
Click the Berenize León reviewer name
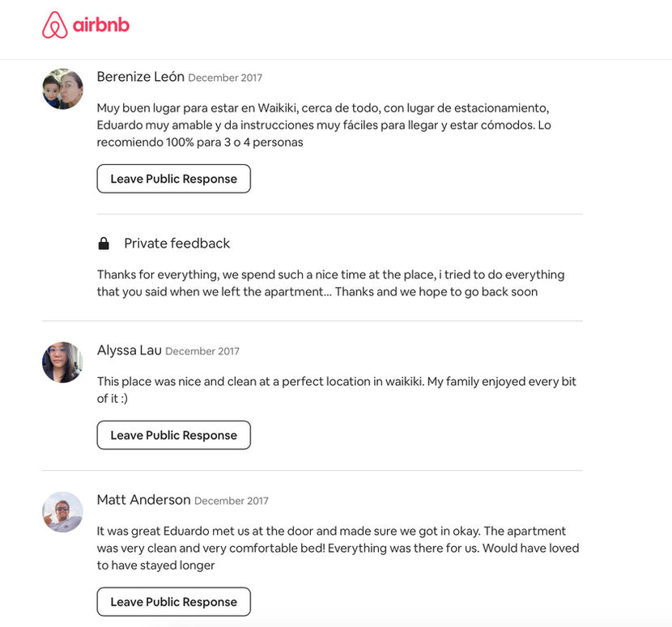(140, 77)
